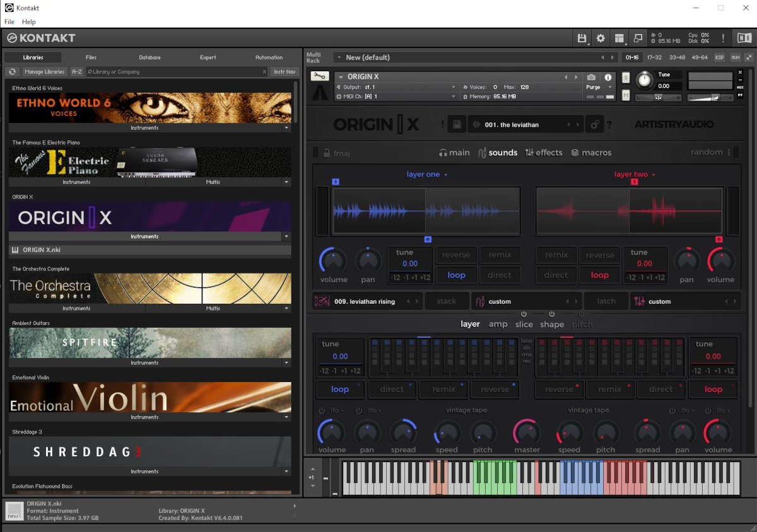Viewport: 757px width, 532px height.
Task: Open the workspace layout panel icon
Action: click(x=619, y=38)
